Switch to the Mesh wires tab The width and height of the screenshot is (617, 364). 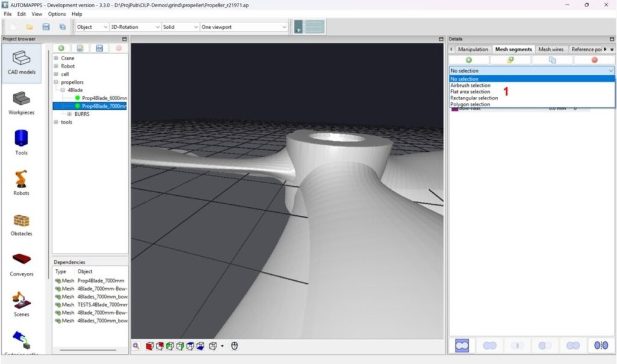click(x=551, y=49)
